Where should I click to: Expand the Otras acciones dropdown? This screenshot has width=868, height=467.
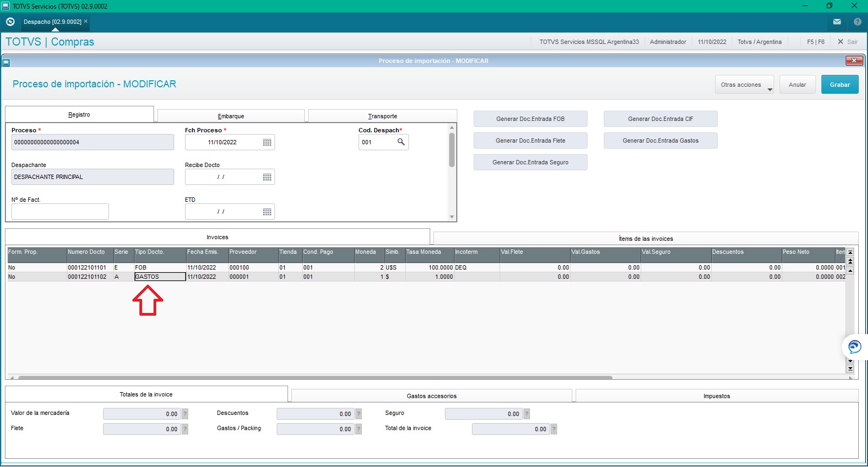coord(744,85)
